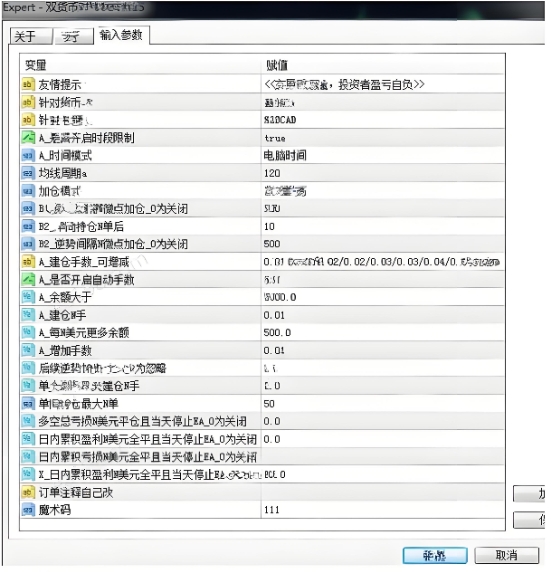Select the 订单注释自己改 variable name
This screenshot has width=551, height=572.
tap(76, 493)
